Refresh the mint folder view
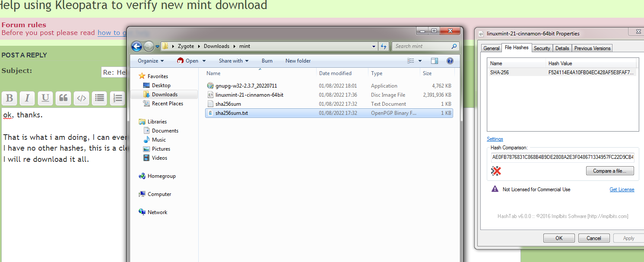This screenshot has height=262, width=644. click(384, 46)
